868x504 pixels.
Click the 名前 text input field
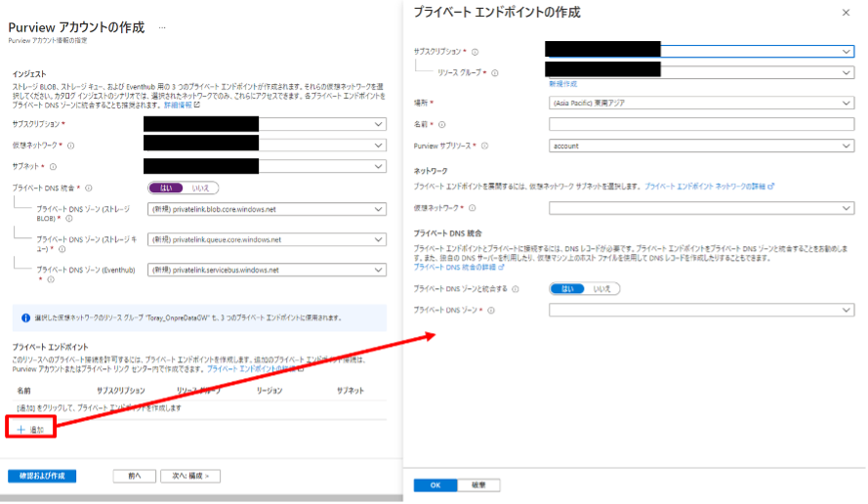coord(701,124)
